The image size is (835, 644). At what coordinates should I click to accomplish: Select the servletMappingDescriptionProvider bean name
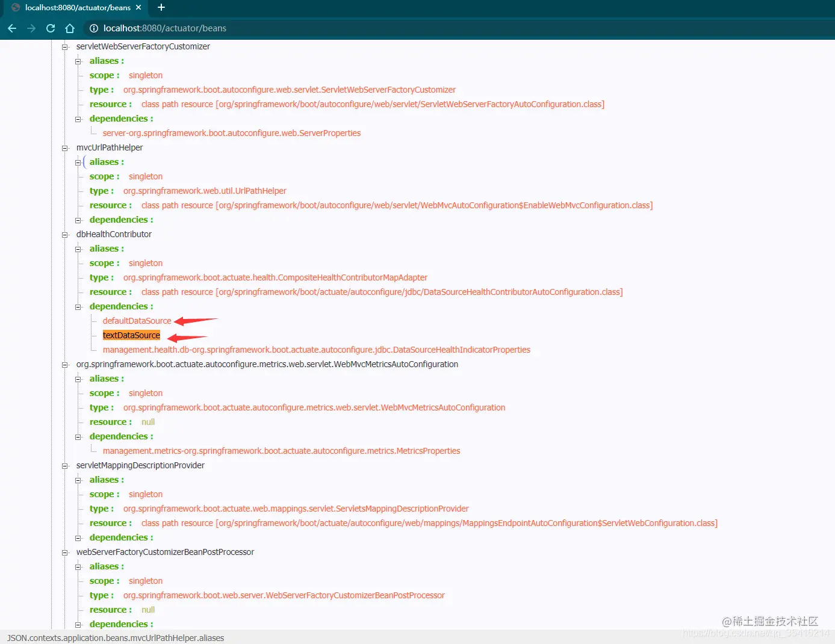click(x=140, y=465)
